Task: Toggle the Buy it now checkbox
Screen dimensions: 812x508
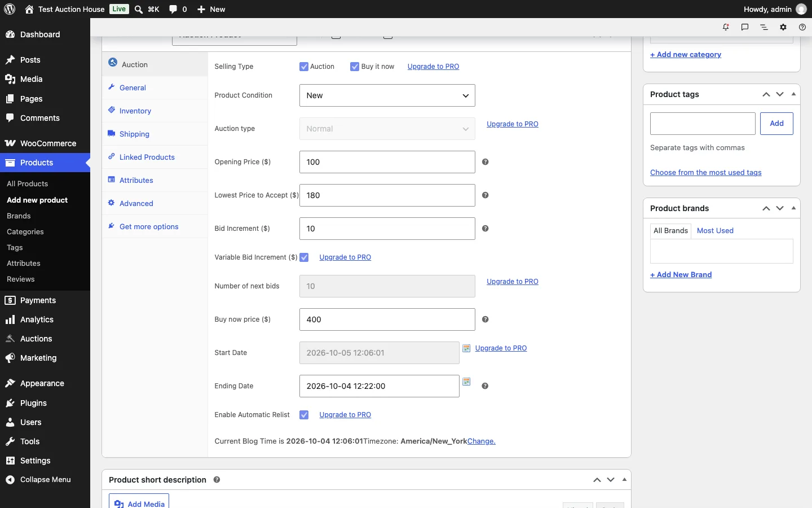Action: click(x=355, y=67)
